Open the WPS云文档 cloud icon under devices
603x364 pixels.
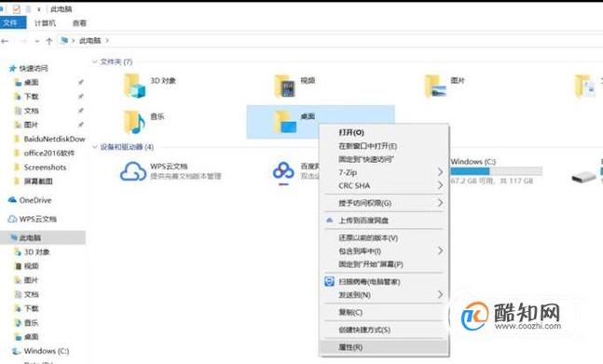(x=133, y=171)
